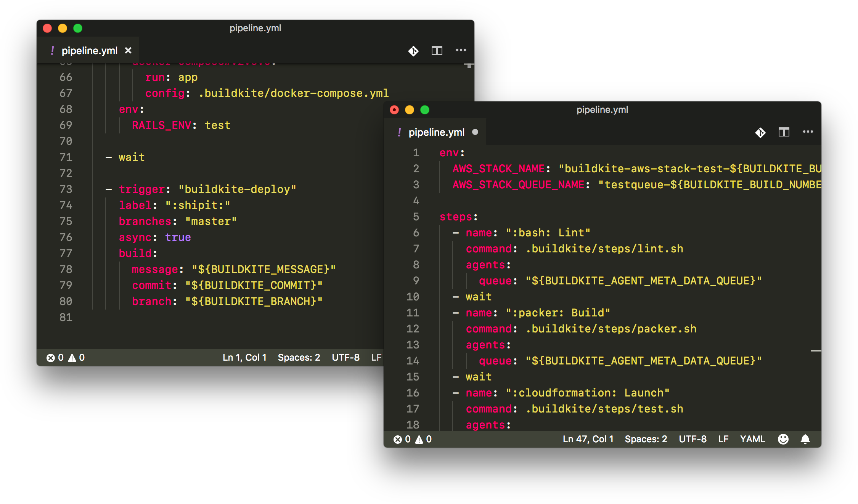Click unsaved dot on front pipeline.yml tab
The image size is (858, 504).
tap(475, 132)
